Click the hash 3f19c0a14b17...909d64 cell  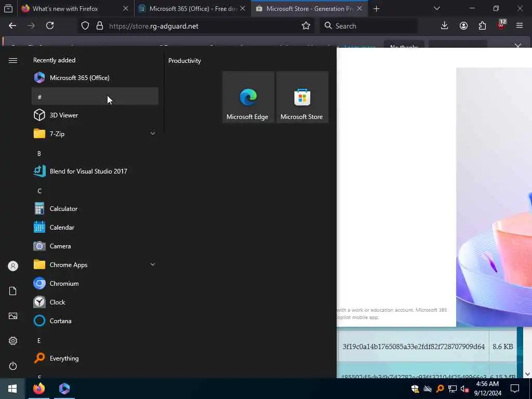tap(414, 347)
